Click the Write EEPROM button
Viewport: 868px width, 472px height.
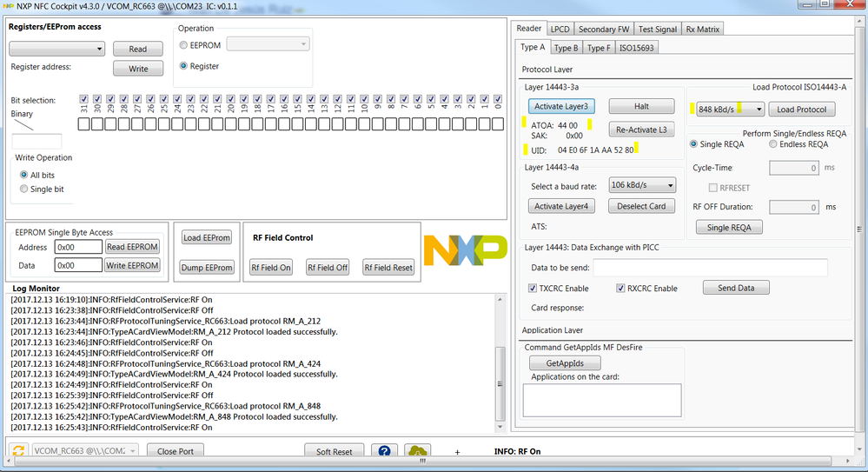(132, 265)
